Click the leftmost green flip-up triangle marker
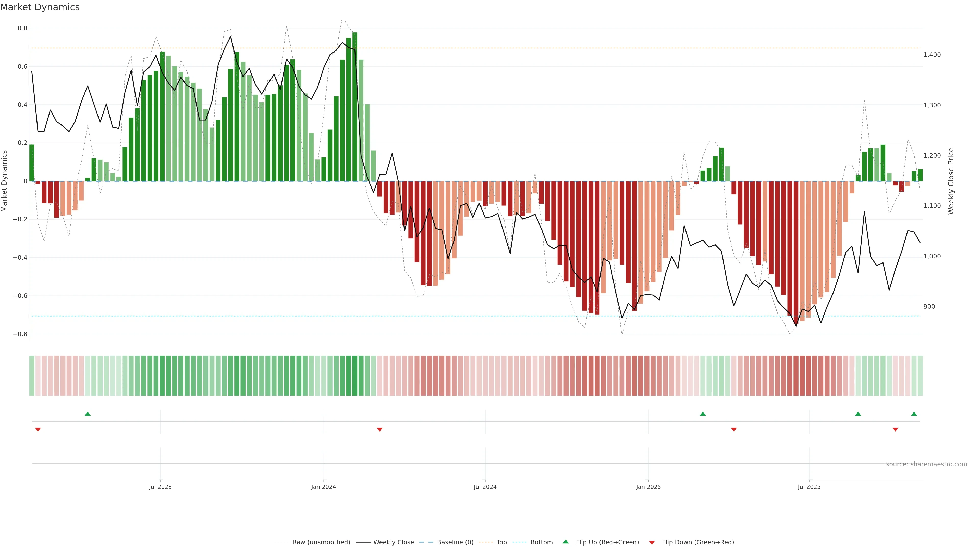 88,414
